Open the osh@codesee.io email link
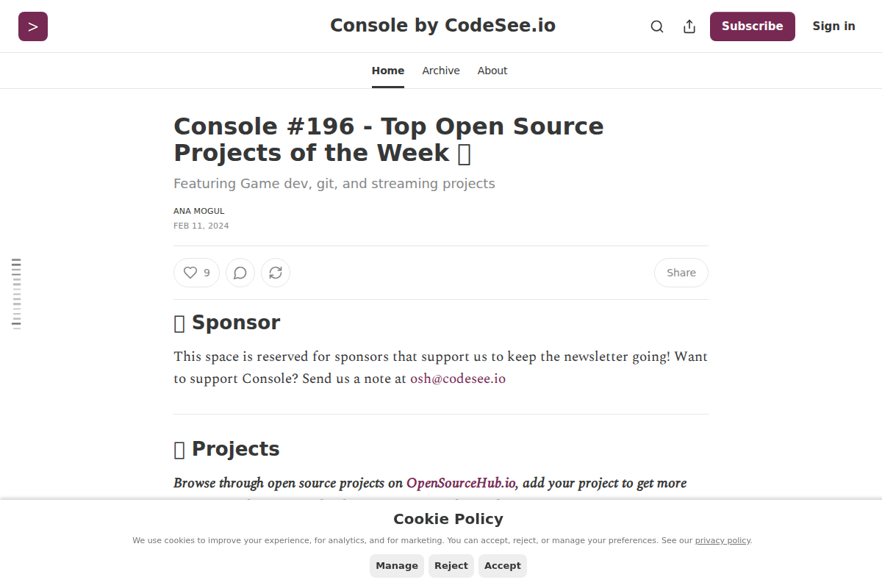Viewport: 882px width, 588px height. (x=458, y=379)
